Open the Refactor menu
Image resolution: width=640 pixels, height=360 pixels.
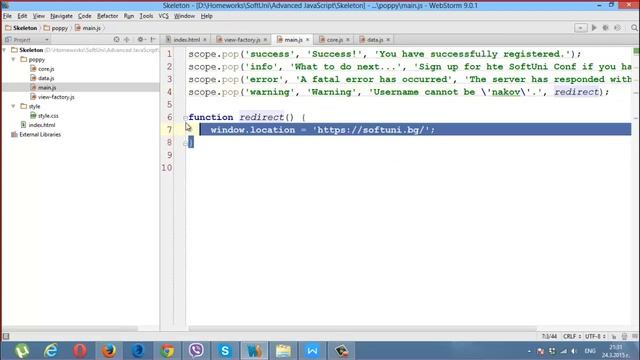107,16
